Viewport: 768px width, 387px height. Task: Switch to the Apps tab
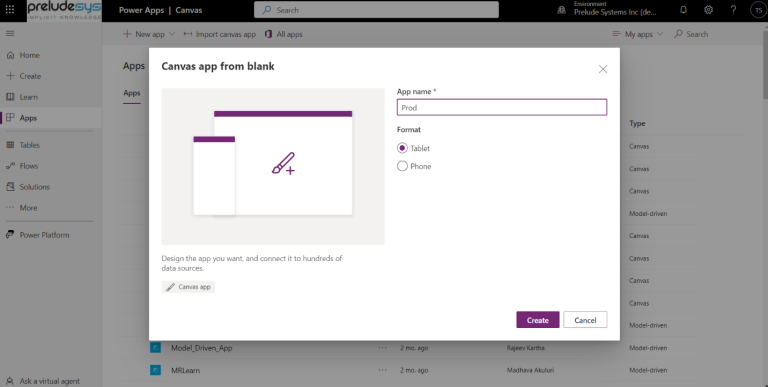point(131,93)
